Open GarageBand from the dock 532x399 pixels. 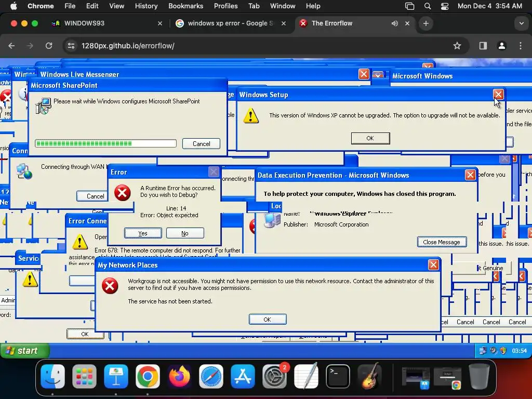point(369,376)
